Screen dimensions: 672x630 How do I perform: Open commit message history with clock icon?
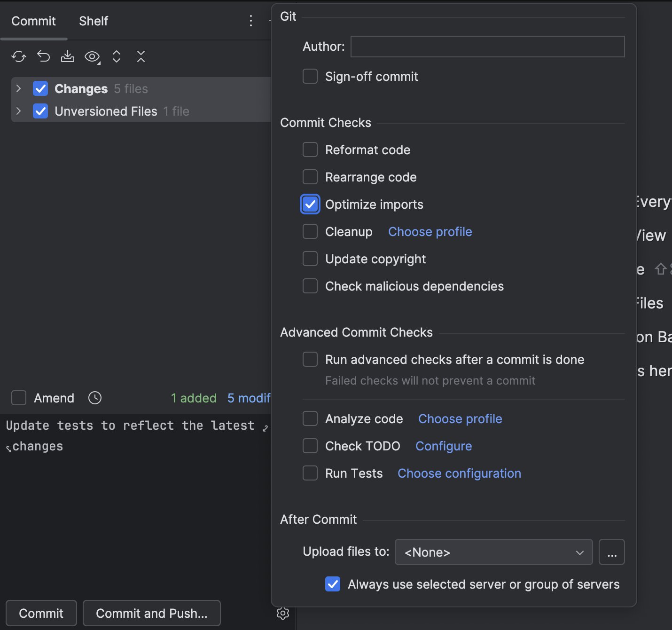point(94,398)
